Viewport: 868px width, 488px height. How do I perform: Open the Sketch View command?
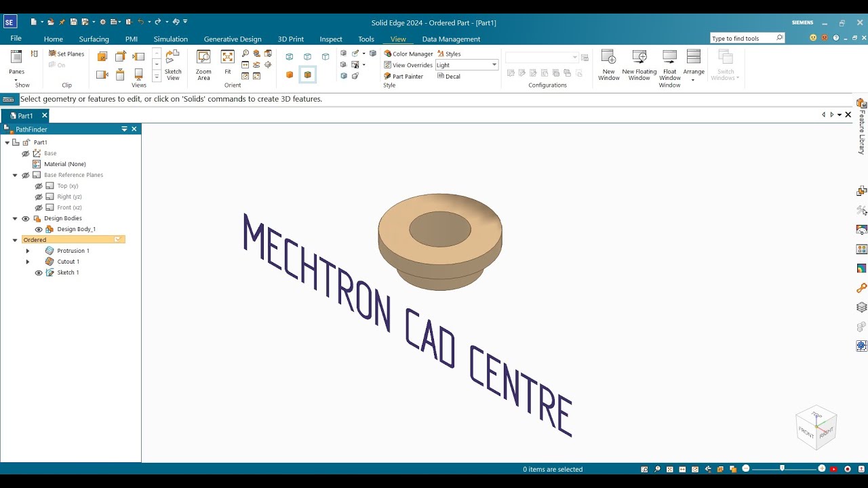(x=173, y=65)
